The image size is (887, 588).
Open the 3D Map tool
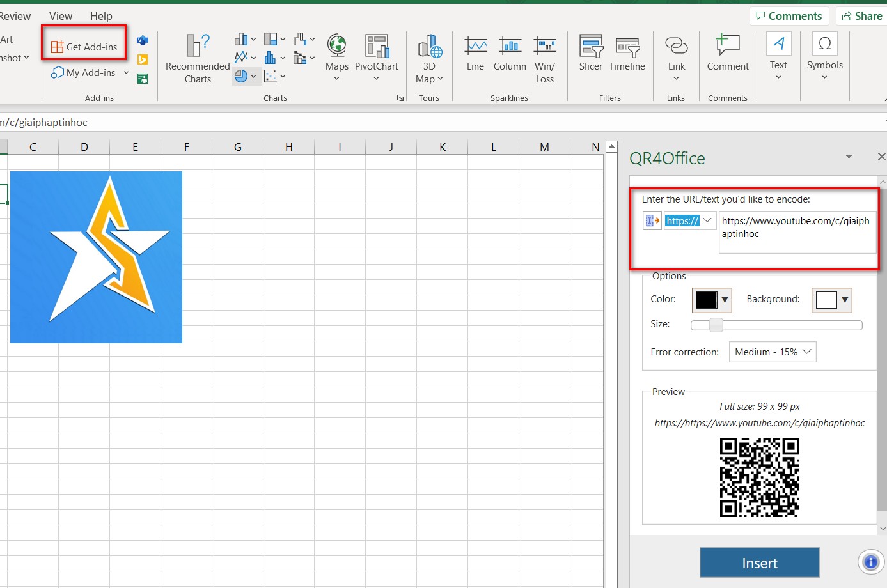[x=429, y=59]
